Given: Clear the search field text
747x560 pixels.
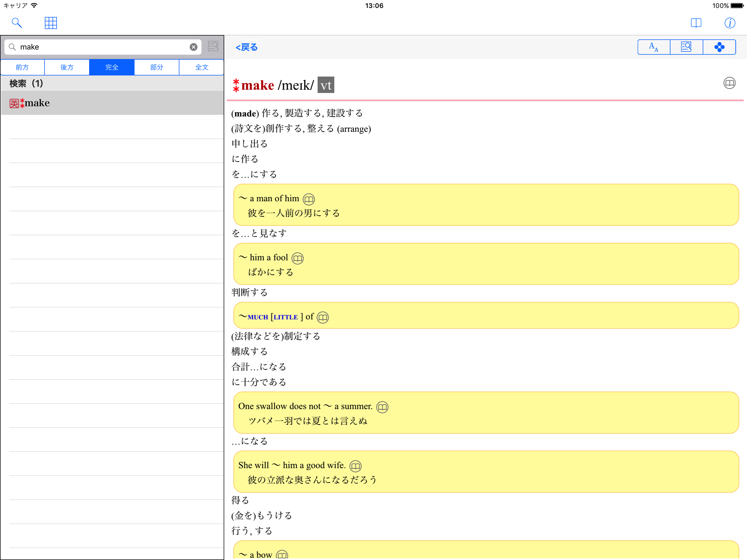Looking at the screenshot, I should point(194,47).
